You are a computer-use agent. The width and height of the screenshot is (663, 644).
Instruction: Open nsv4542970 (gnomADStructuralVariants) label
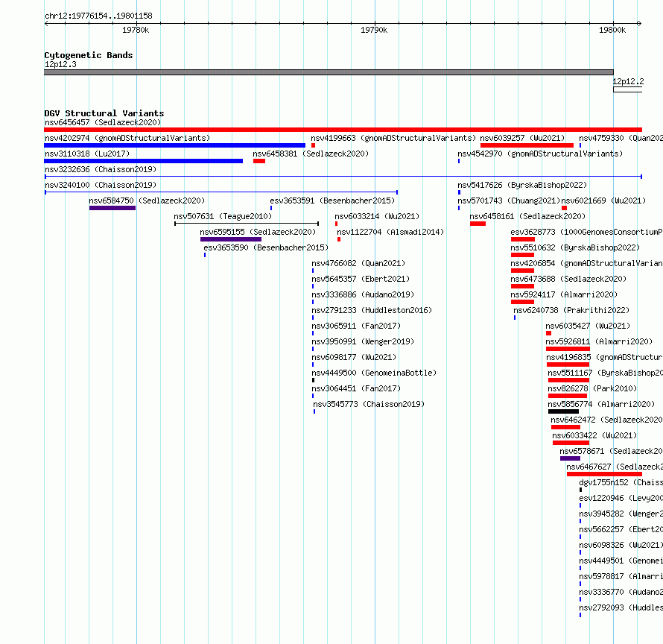pos(540,154)
